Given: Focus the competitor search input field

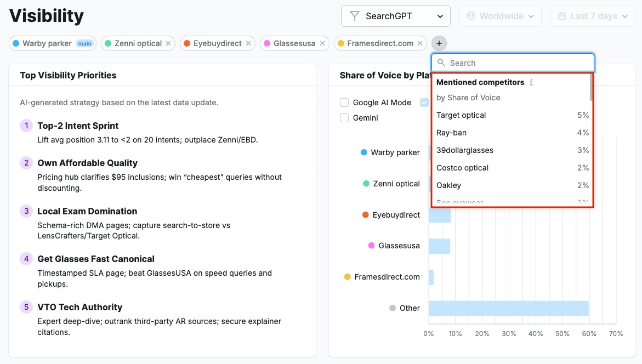Looking at the screenshot, I should tap(513, 62).
